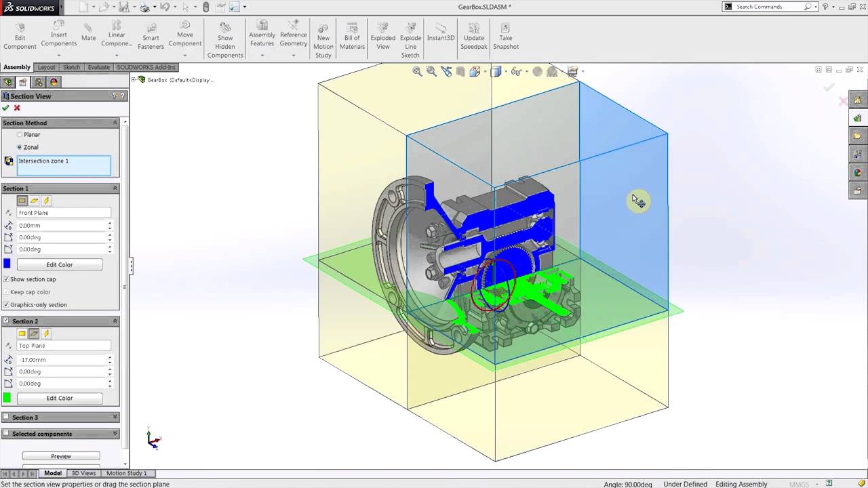Open Reference Geometry tool

tap(293, 34)
